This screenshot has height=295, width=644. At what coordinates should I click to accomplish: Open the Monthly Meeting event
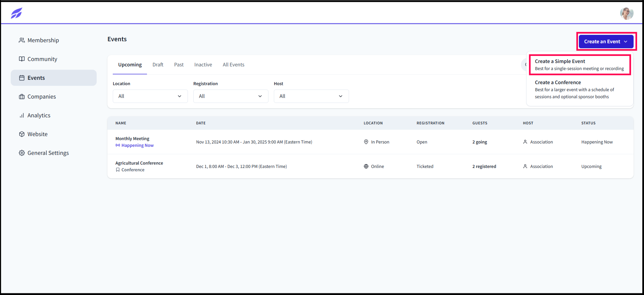point(132,138)
